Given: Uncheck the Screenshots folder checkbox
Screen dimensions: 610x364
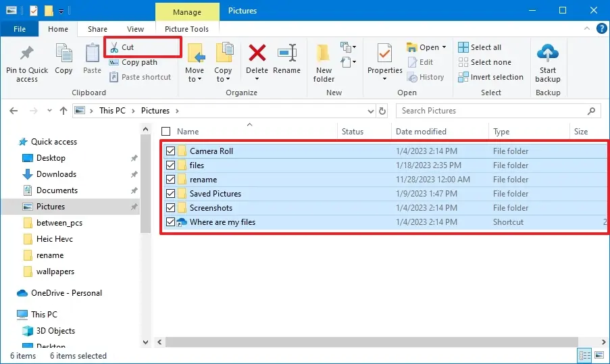Looking at the screenshot, I should [170, 208].
